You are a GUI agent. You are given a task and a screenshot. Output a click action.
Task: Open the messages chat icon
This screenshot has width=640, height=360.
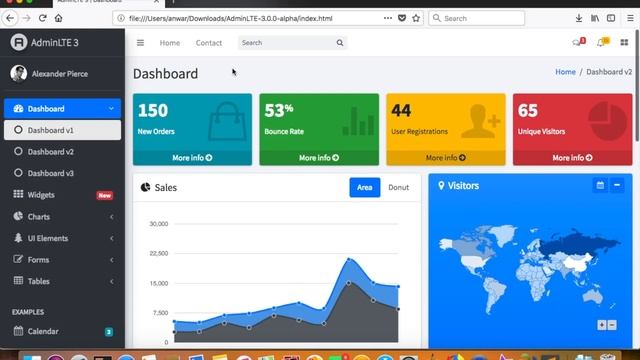point(576,43)
